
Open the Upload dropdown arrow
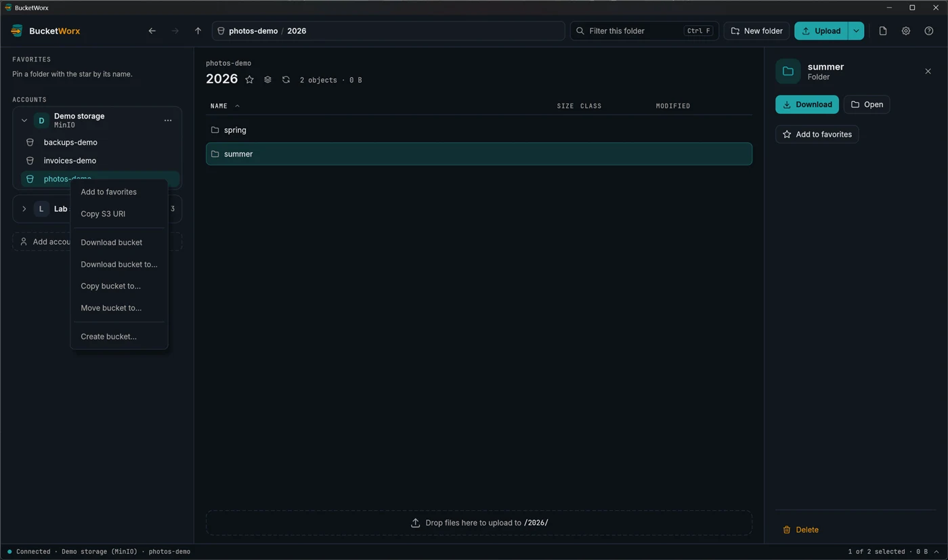(x=856, y=31)
